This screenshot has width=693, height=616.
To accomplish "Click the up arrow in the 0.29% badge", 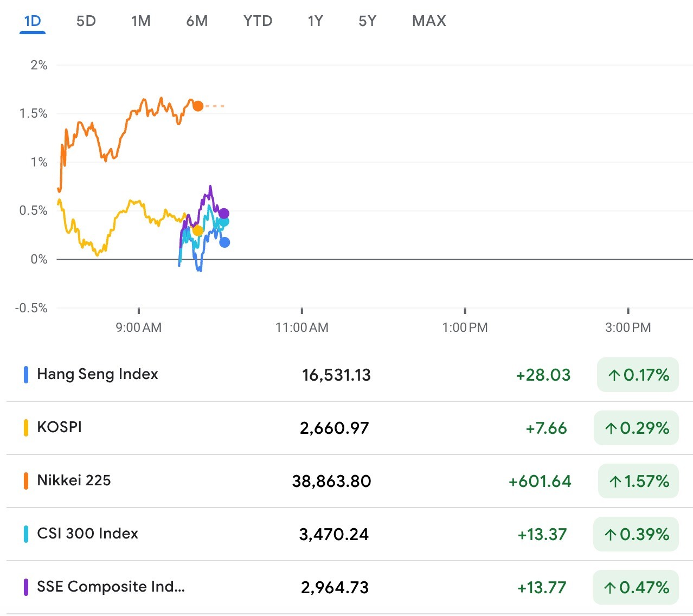I will [x=611, y=428].
